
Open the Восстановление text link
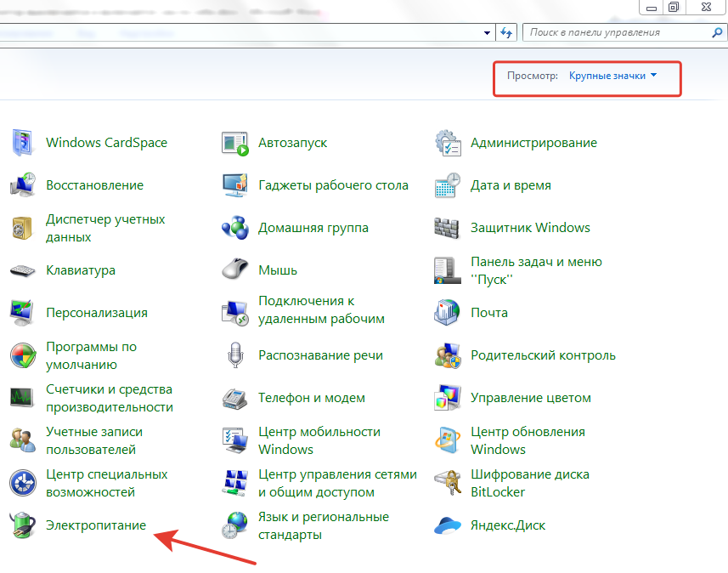point(94,185)
